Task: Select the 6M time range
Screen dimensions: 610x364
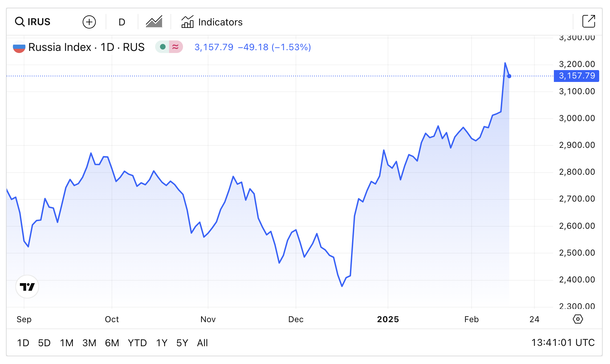Action: pyautogui.click(x=112, y=343)
